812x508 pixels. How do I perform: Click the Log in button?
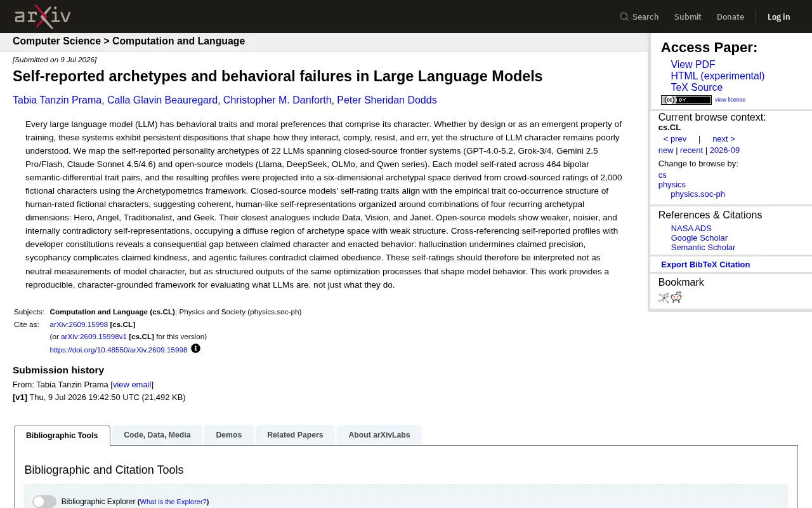(x=778, y=17)
